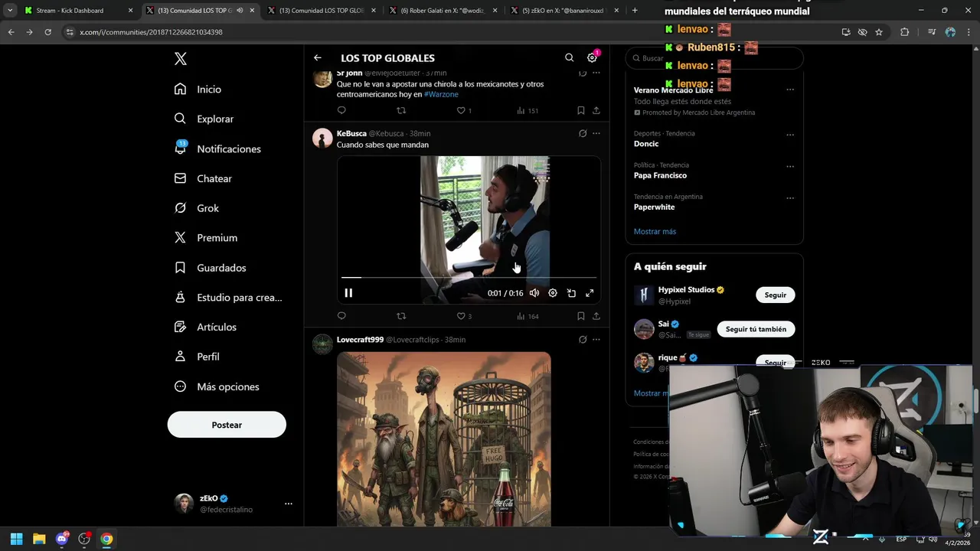
Task: Open Lovecraft999's post image
Action: click(x=444, y=439)
